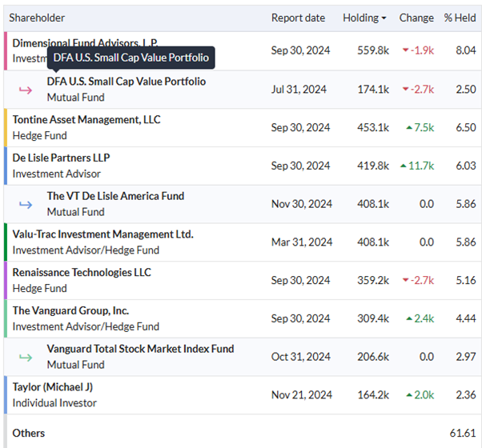Click the green arrow beside Vanguard Total Stock fund
This screenshot has height=448, width=482.
(x=26, y=357)
